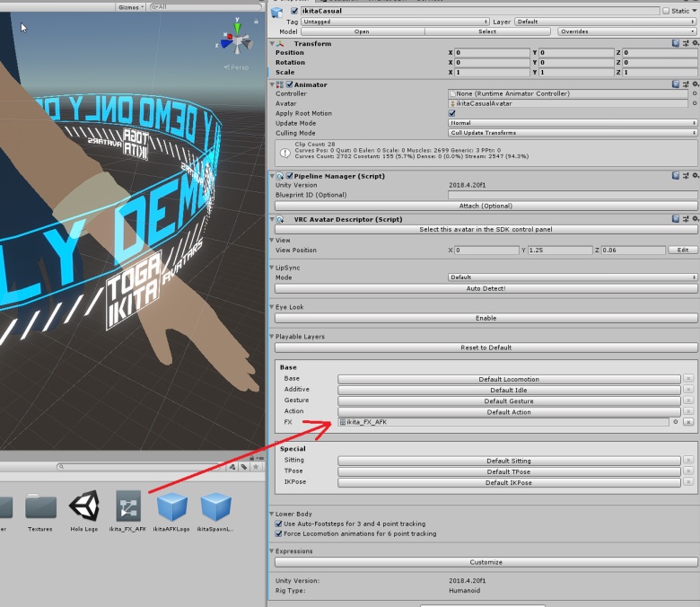Open the Culling Mode dropdown
Image resolution: width=700 pixels, height=607 pixels.
point(573,133)
